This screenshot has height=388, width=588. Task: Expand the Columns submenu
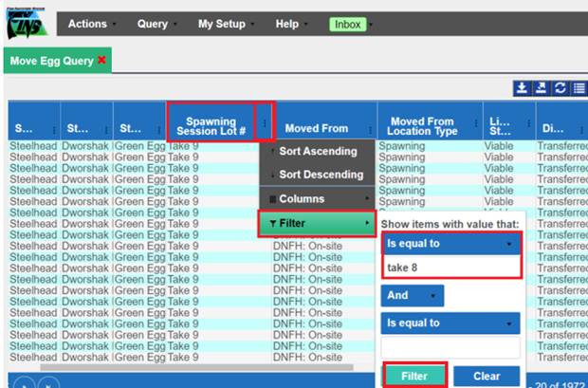[317, 199]
